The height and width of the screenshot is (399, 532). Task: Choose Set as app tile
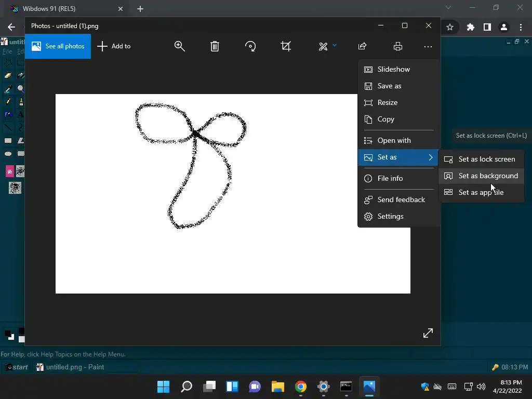coord(482,192)
